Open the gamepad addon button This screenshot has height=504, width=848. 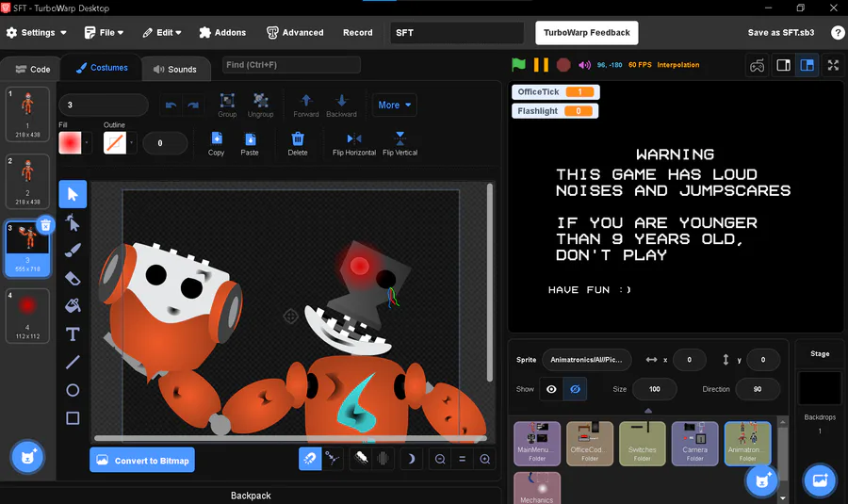click(758, 65)
